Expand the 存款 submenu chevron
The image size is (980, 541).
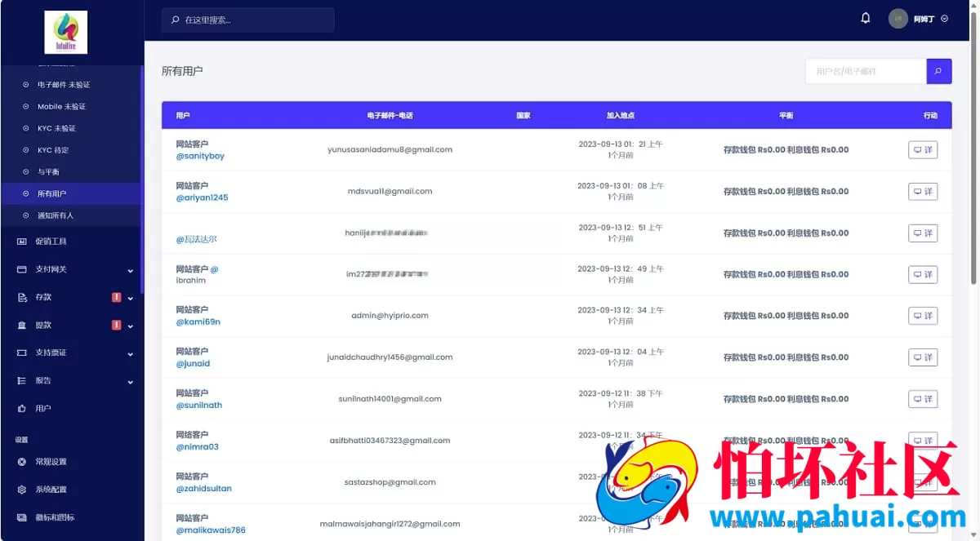click(130, 298)
